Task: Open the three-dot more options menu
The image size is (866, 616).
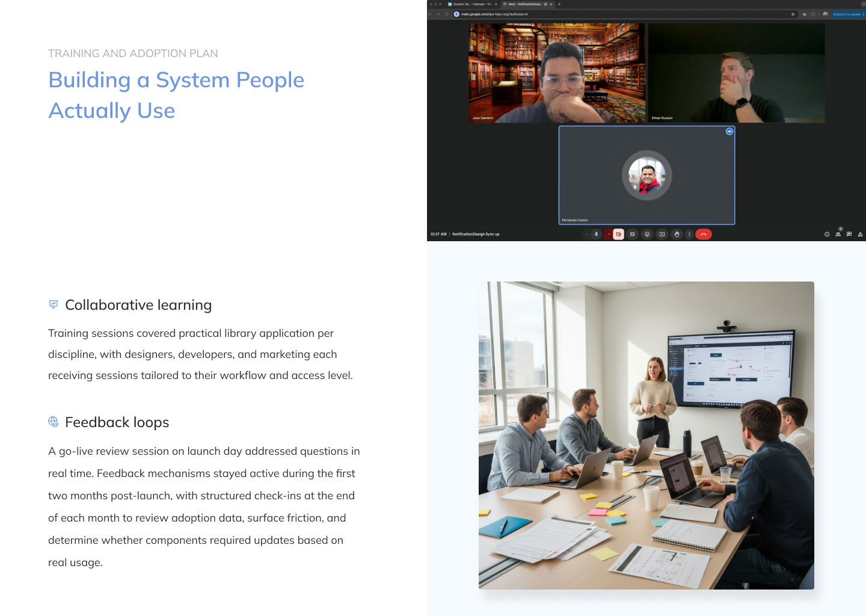Action: coord(689,235)
